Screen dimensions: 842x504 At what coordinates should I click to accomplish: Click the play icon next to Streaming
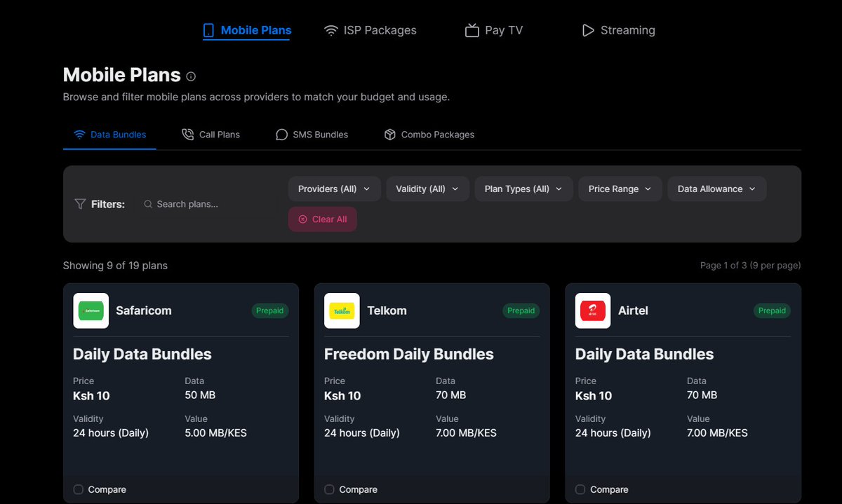[x=588, y=30]
